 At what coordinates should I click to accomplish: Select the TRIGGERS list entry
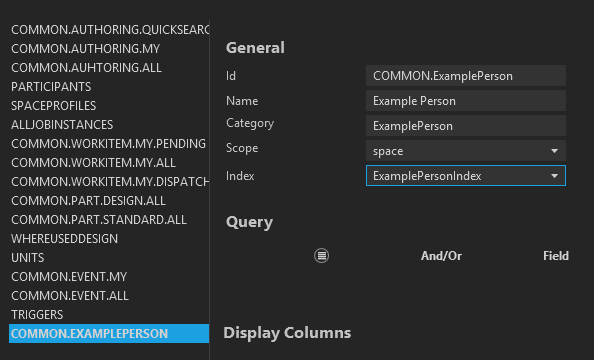click(x=109, y=315)
